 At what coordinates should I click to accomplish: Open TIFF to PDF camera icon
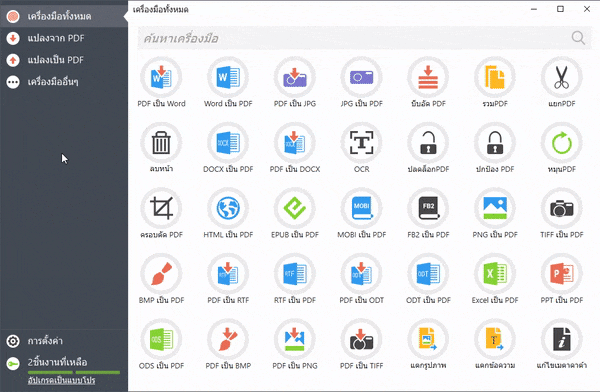(x=561, y=209)
